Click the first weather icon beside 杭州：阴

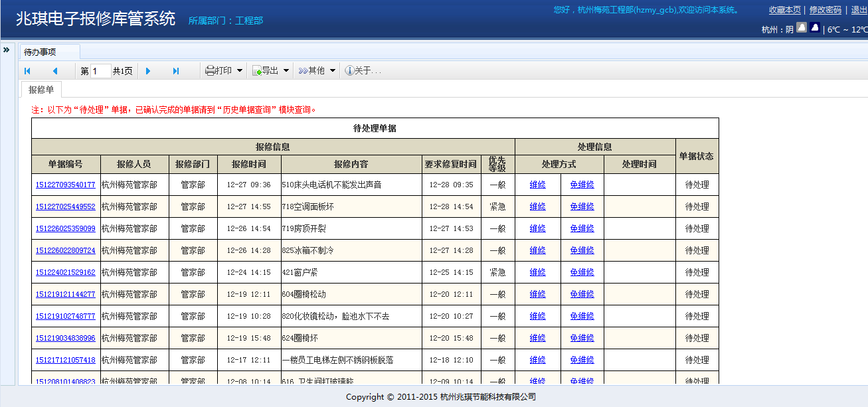tap(802, 28)
